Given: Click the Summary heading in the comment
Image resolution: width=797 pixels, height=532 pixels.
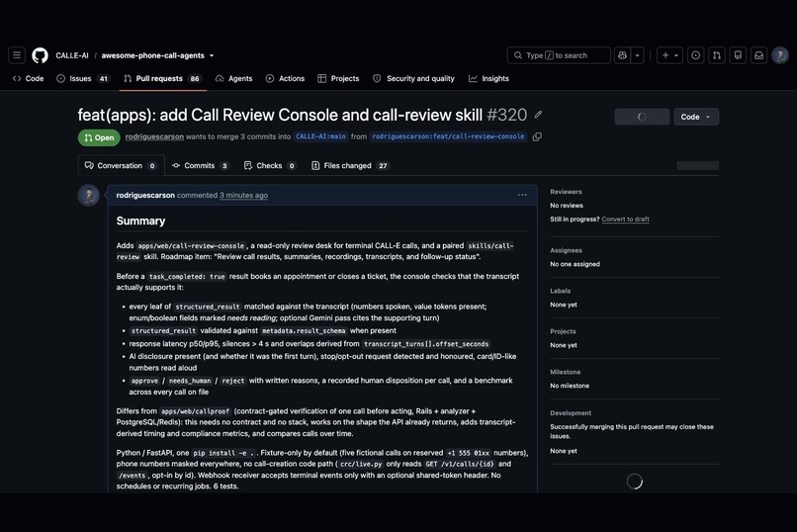Looking at the screenshot, I should tap(140, 222).
